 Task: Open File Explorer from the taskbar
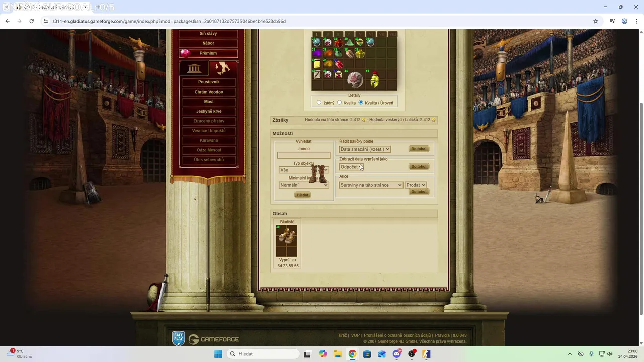[338, 354]
